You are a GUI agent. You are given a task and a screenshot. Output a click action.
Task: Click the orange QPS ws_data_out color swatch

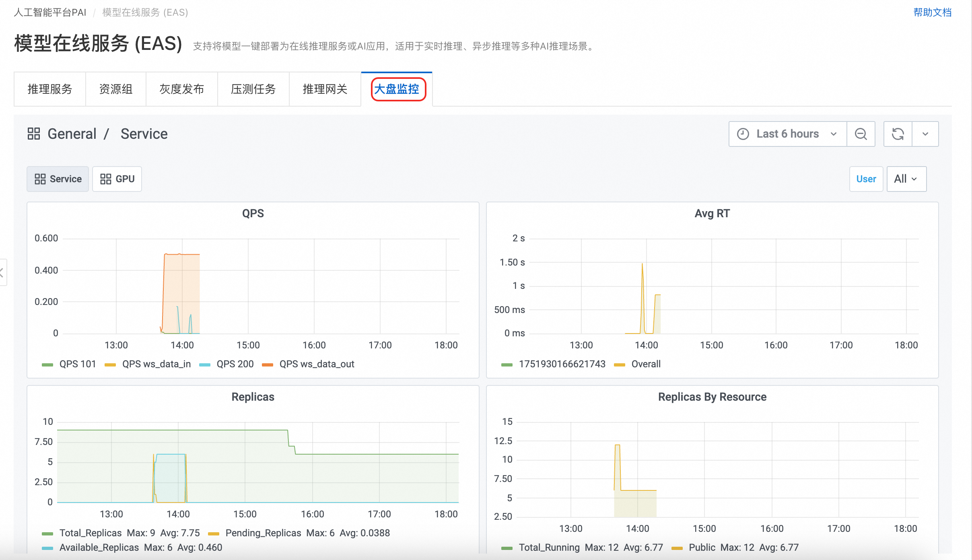tap(268, 365)
